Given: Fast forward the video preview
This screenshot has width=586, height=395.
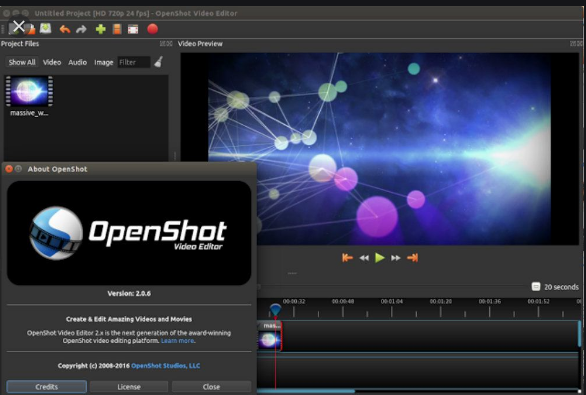Looking at the screenshot, I should coord(395,258).
